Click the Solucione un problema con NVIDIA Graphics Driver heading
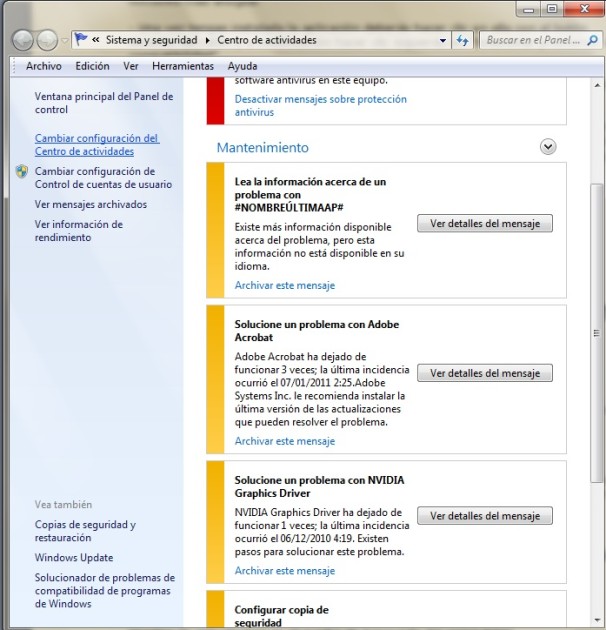The width and height of the screenshot is (606, 630). click(320, 486)
